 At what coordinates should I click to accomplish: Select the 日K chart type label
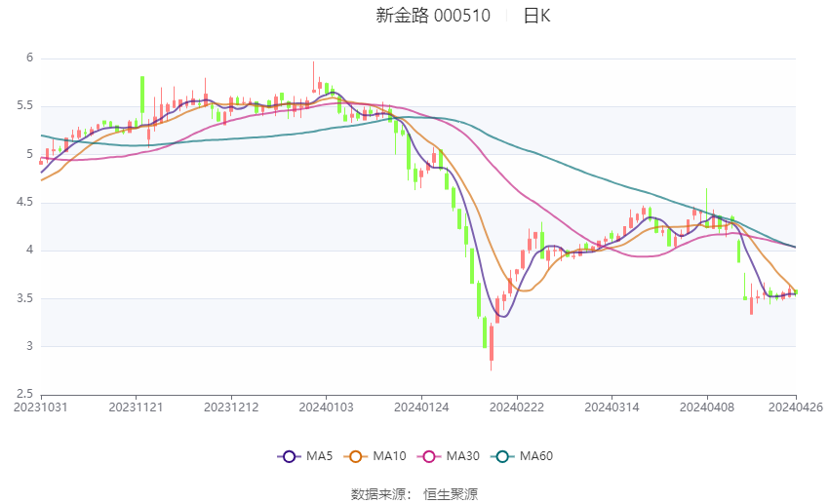[536, 16]
